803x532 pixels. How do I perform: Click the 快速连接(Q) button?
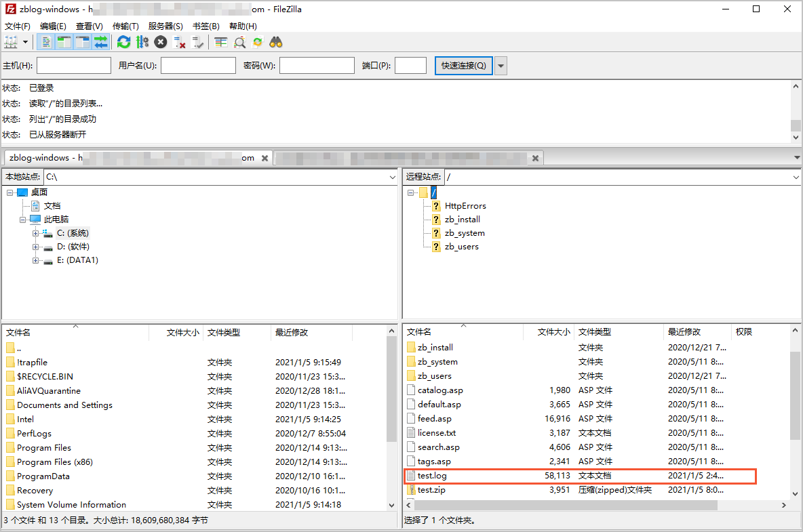463,66
